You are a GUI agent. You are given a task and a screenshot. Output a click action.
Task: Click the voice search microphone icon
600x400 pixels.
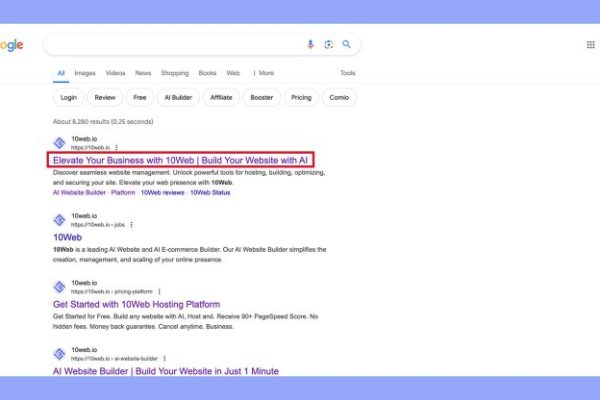[310, 44]
